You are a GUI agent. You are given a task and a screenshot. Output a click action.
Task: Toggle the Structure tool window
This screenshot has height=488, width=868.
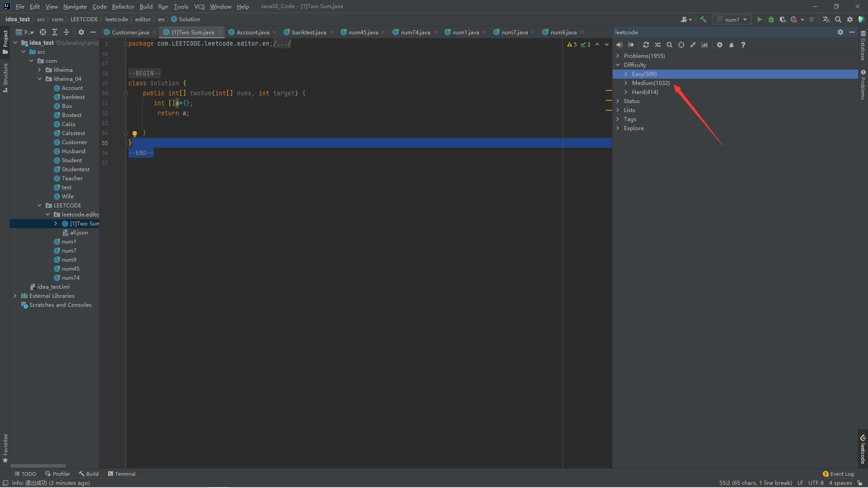pos(5,77)
